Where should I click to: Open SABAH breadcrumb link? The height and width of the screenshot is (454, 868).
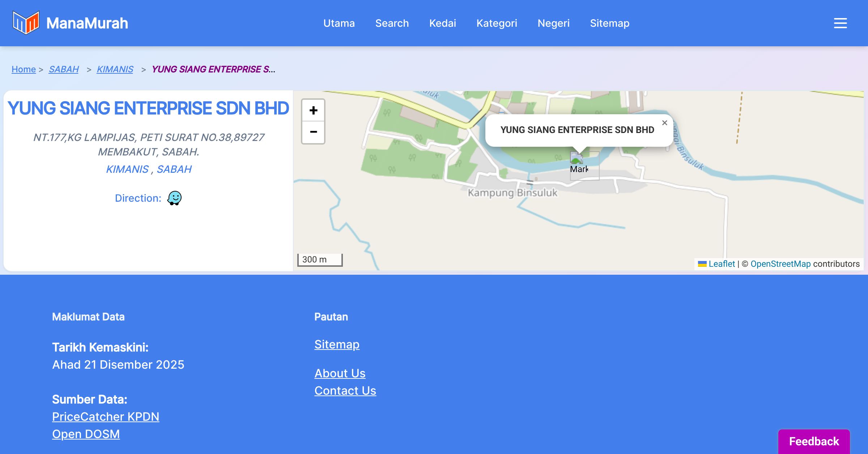pos(64,69)
